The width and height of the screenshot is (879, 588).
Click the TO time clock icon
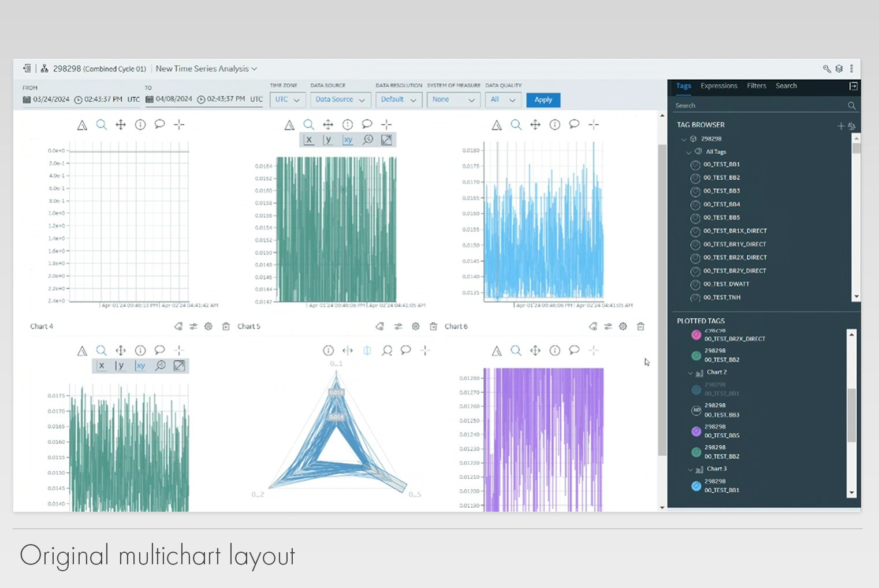tap(201, 99)
